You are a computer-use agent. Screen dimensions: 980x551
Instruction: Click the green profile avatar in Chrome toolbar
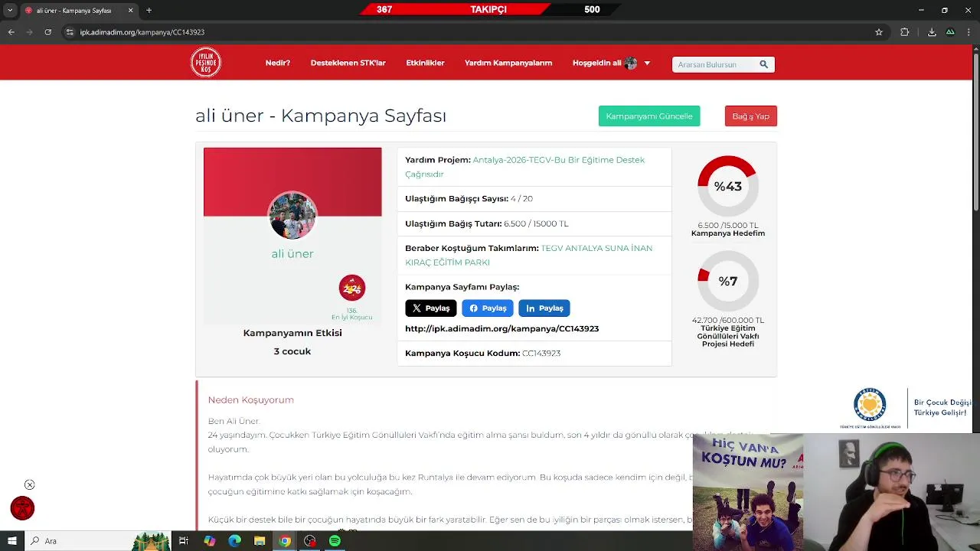click(x=950, y=32)
